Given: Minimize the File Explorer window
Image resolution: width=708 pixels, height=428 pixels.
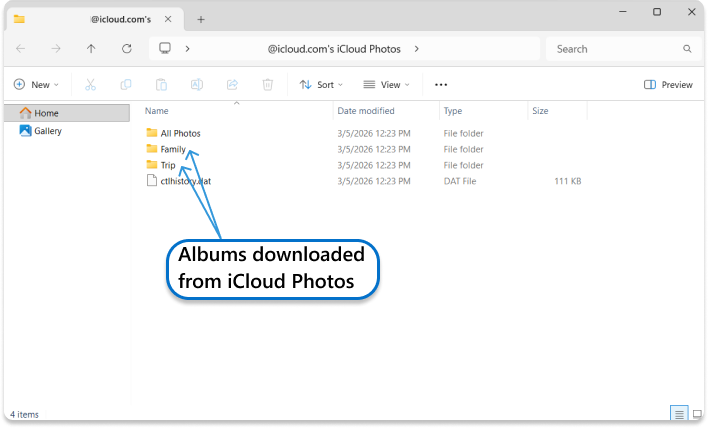Looking at the screenshot, I should pos(623,12).
